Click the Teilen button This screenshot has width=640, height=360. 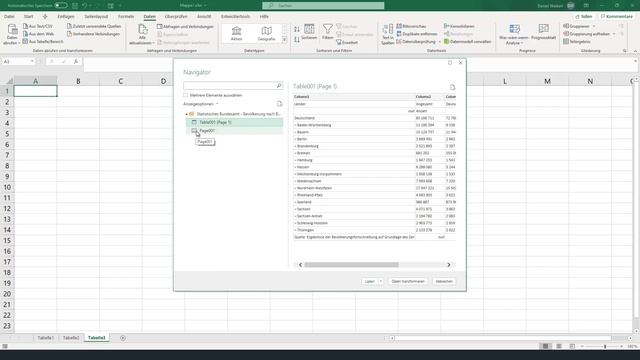tap(584, 16)
